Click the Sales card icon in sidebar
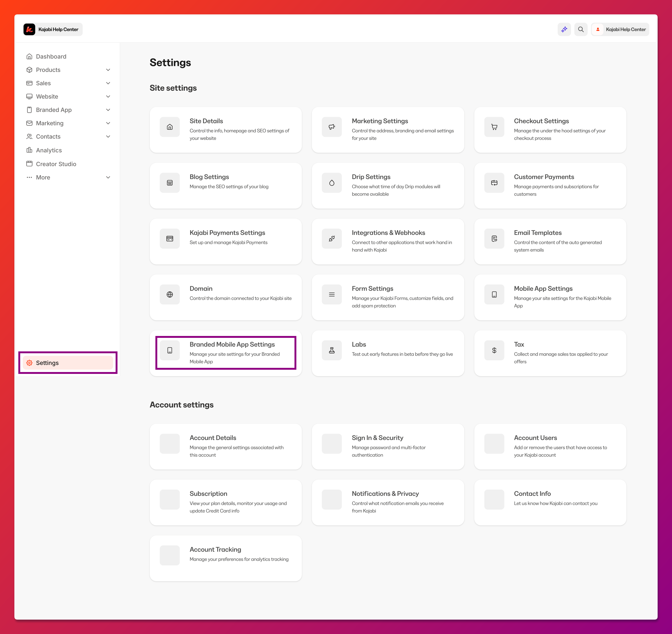Viewport: 672px width, 634px height. [x=29, y=83]
